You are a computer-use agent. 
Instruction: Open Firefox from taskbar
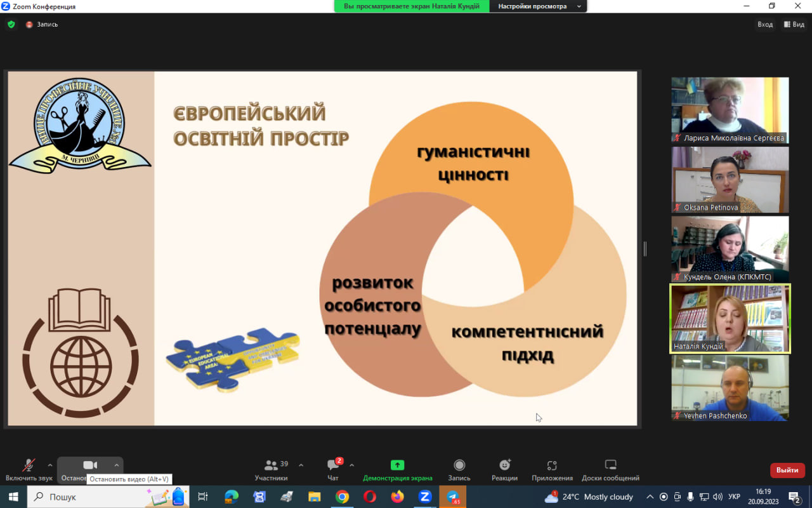tap(398, 497)
